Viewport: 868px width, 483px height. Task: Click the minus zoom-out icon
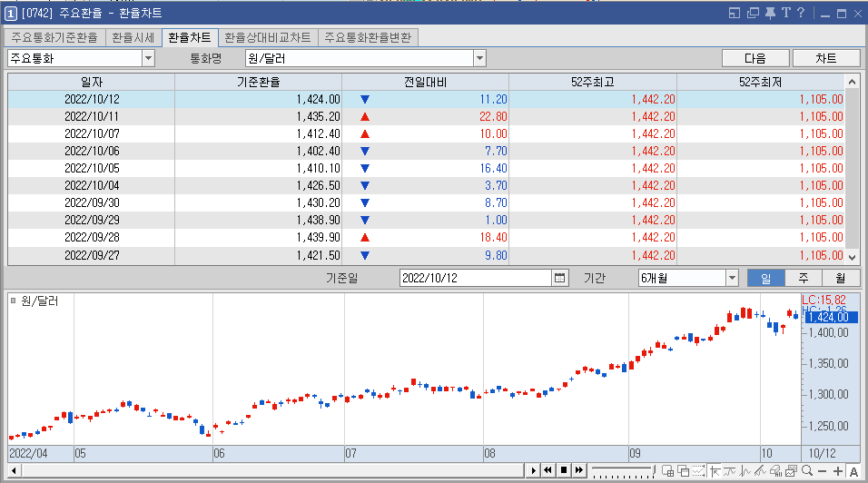[822, 471]
